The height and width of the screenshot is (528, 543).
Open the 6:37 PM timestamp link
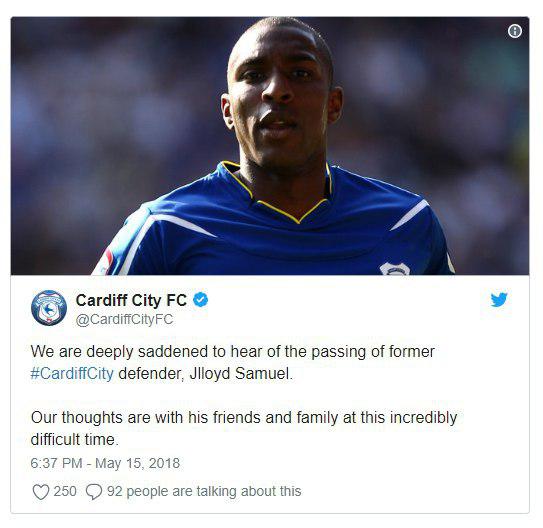(56, 463)
